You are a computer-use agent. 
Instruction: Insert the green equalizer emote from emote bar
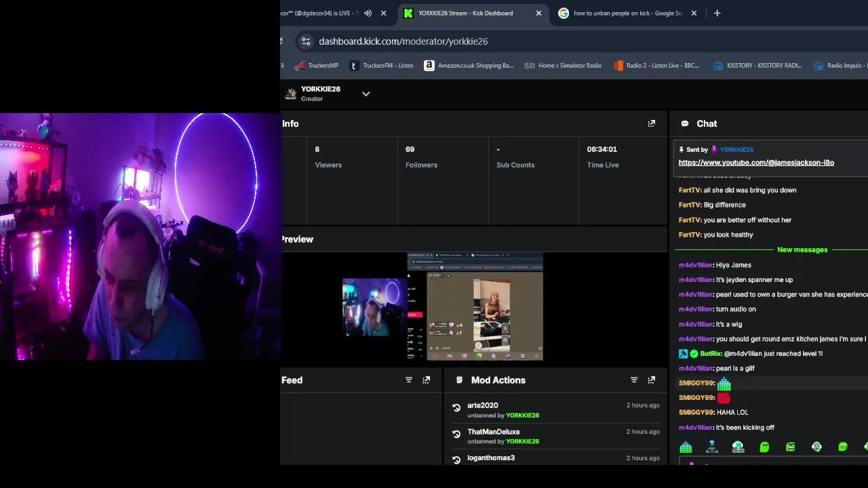pos(686,447)
